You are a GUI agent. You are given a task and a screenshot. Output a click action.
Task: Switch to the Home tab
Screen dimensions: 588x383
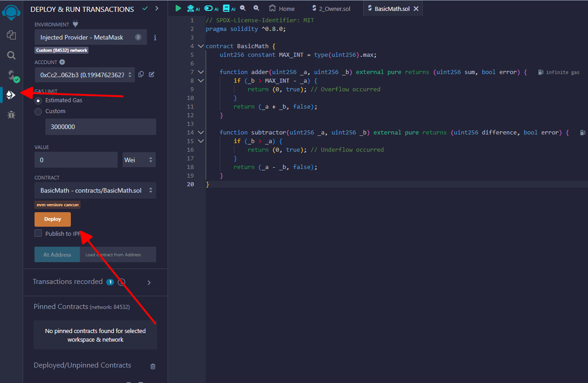pyautogui.click(x=282, y=9)
